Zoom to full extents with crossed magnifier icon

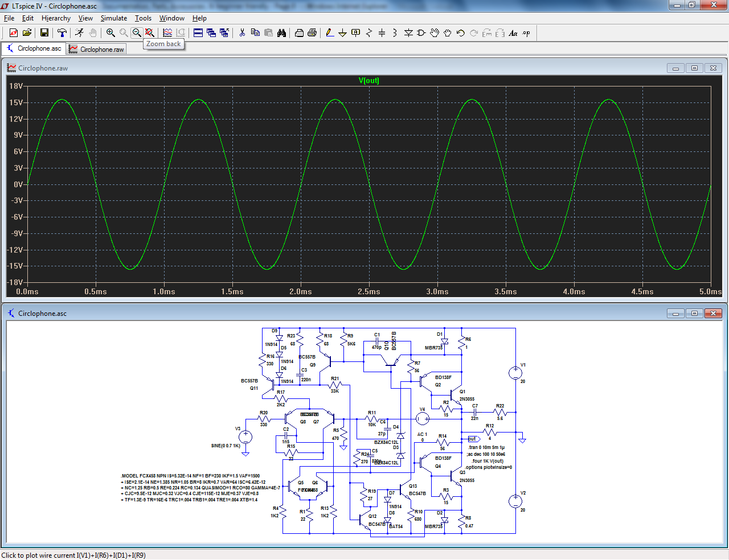(x=150, y=33)
